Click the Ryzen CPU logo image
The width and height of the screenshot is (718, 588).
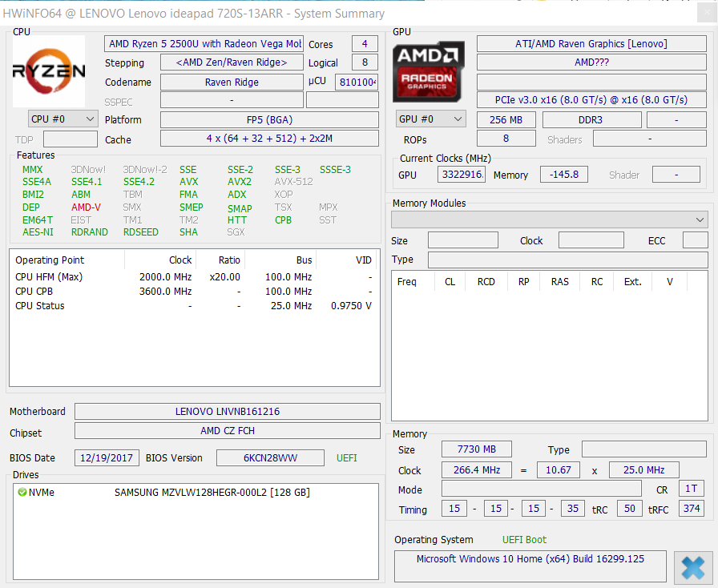[x=49, y=71]
